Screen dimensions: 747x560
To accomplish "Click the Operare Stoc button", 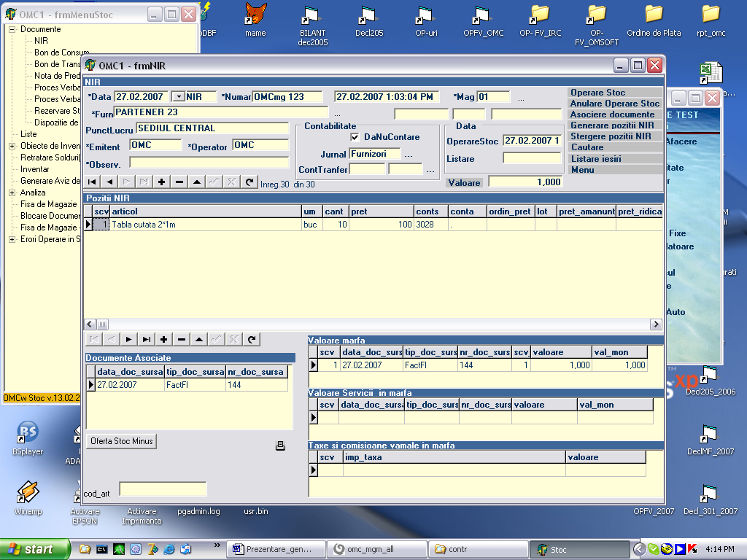I will tap(616, 93).
